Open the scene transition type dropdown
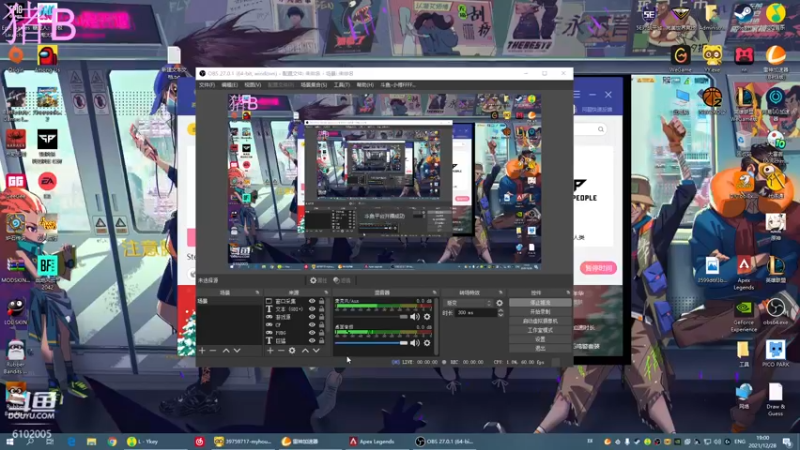 468,303
